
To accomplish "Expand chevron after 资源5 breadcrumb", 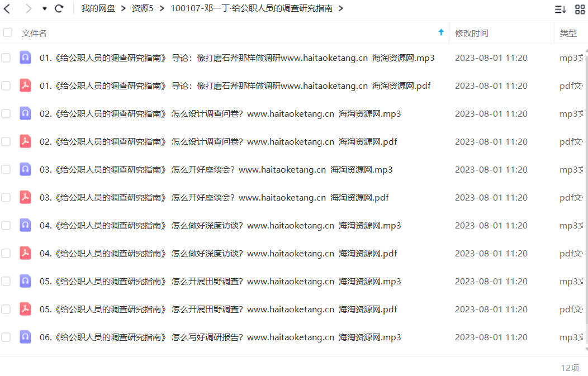I will pyautogui.click(x=162, y=8).
